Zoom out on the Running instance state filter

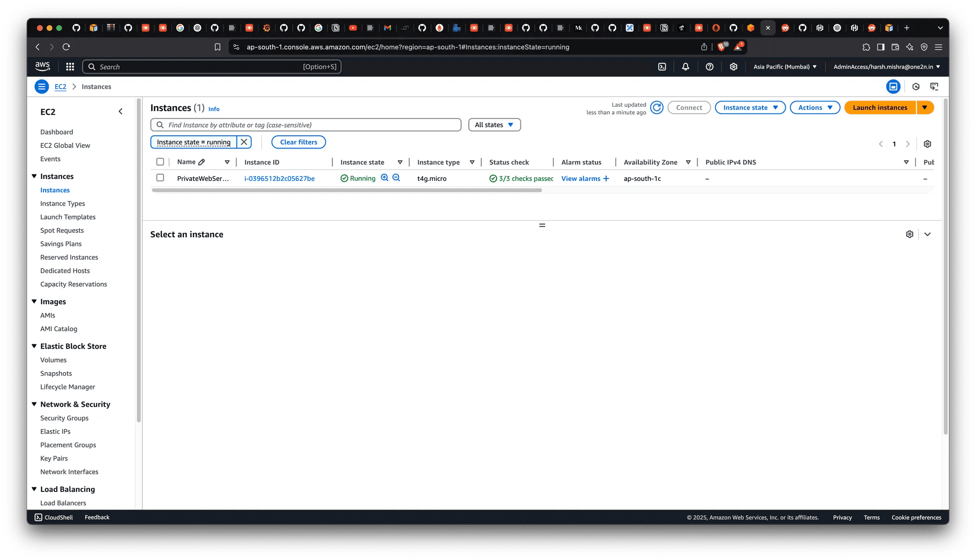coord(396,178)
